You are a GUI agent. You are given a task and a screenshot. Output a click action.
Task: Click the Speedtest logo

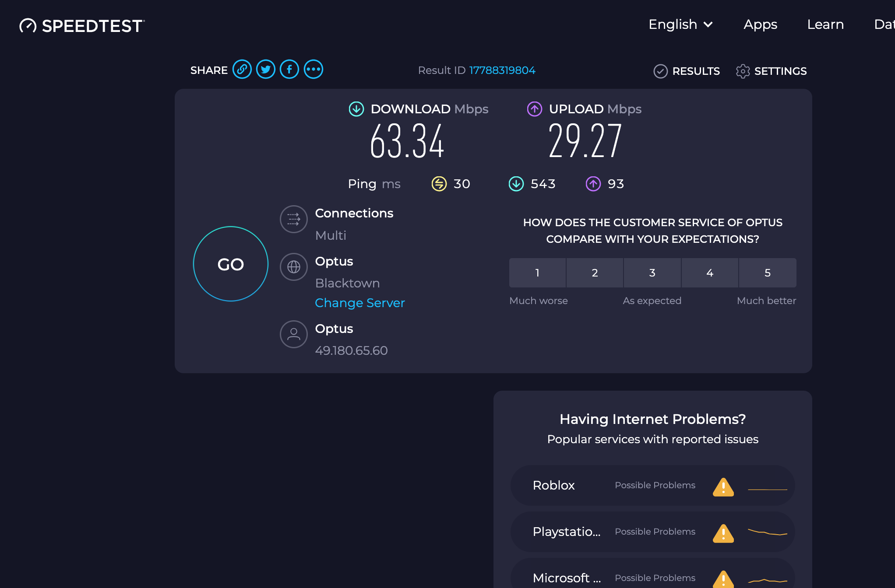click(x=82, y=26)
